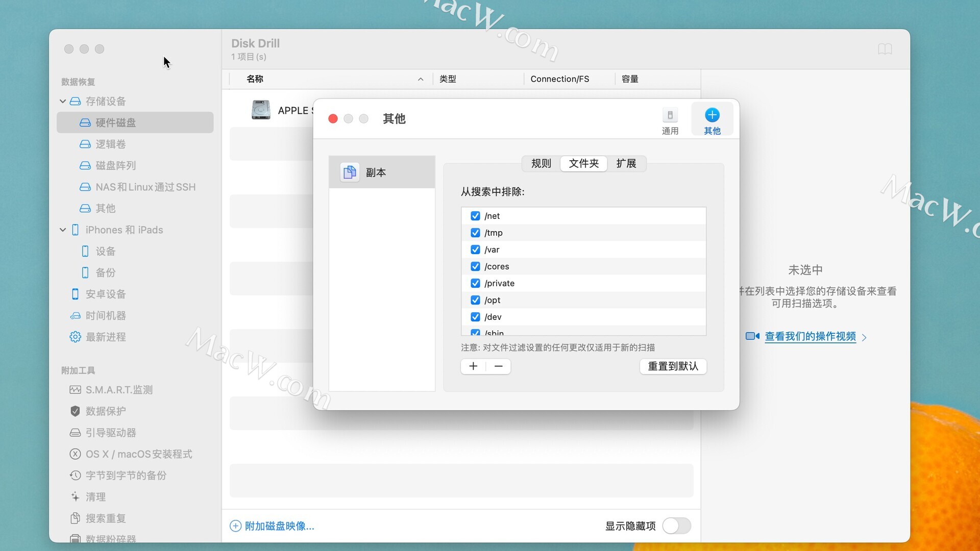Screen dimensions: 980x551
Task: Open 搜索重复 tool
Action: pos(135,518)
